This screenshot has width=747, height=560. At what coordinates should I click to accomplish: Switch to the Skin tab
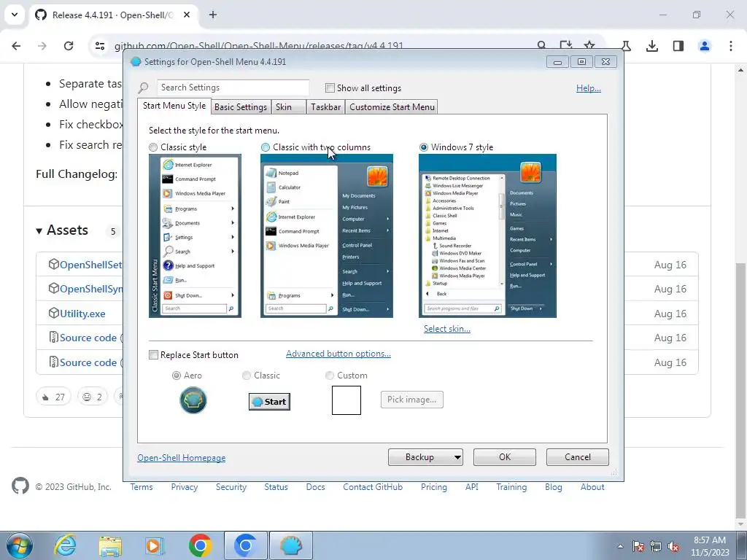point(288,107)
